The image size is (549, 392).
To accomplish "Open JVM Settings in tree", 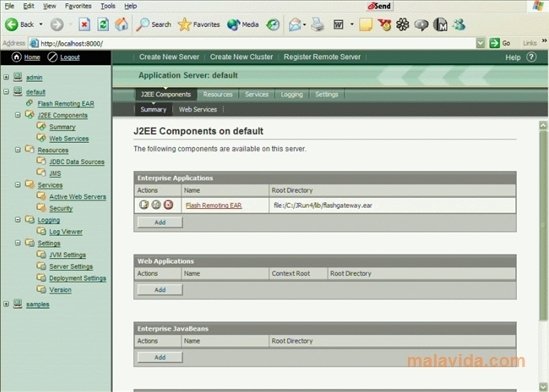I will [68, 255].
